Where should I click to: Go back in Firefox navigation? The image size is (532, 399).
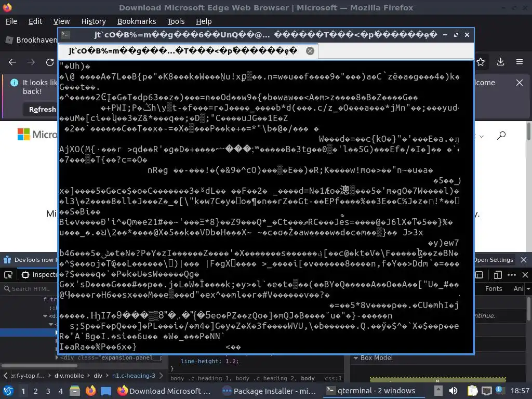pos(12,62)
